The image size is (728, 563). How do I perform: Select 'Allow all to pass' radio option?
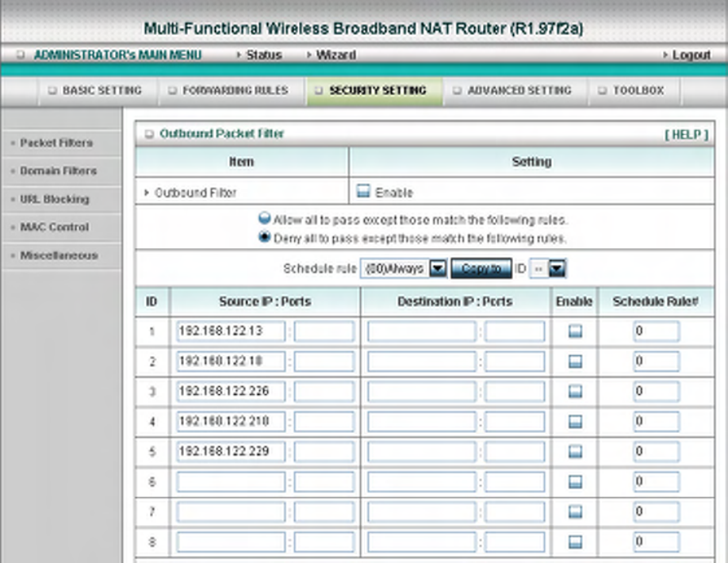click(x=264, y=218)
